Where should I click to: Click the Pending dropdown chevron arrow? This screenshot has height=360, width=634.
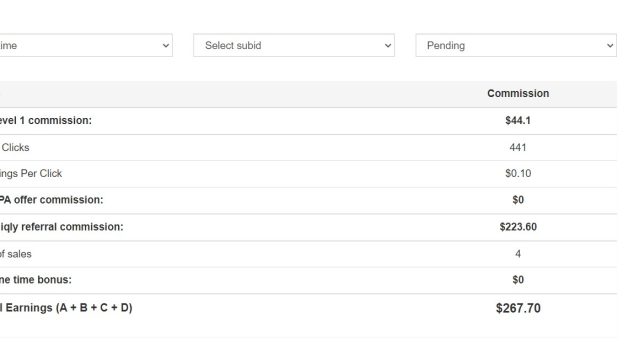[610, 46]
